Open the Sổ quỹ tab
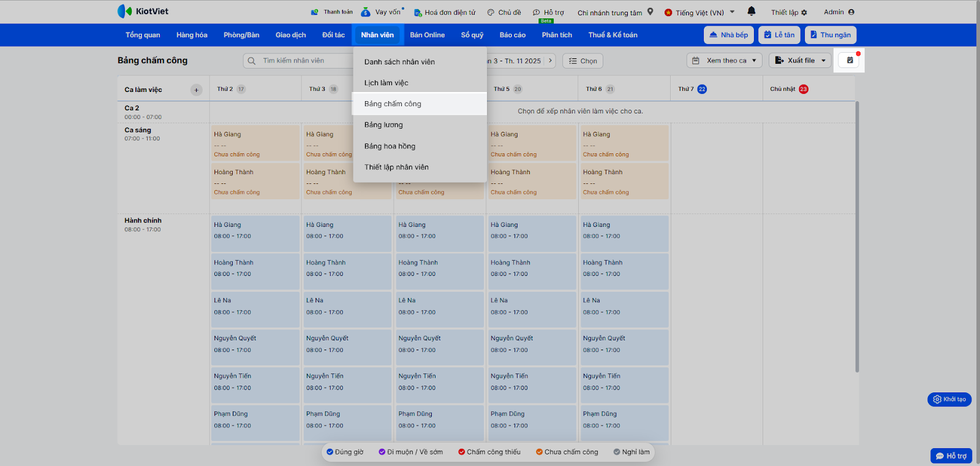 coord(472,35)
